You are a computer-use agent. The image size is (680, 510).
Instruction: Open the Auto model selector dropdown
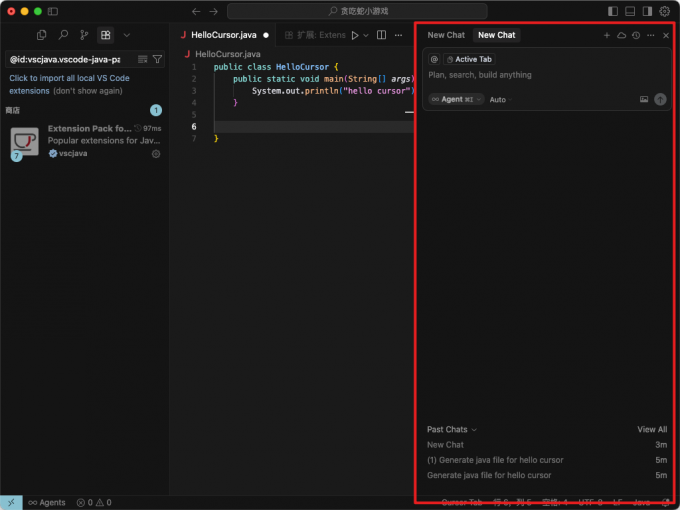coord(500,99)
